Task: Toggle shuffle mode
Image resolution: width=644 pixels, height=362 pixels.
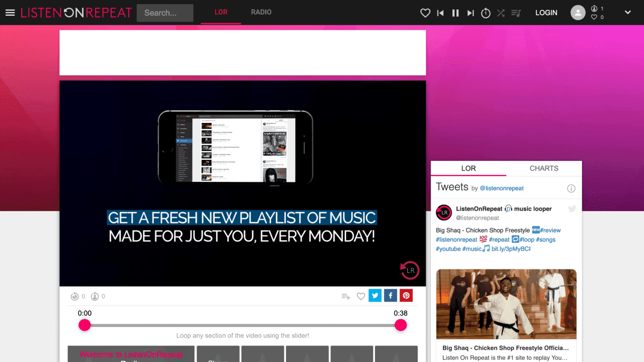Action: pos(501,13)
